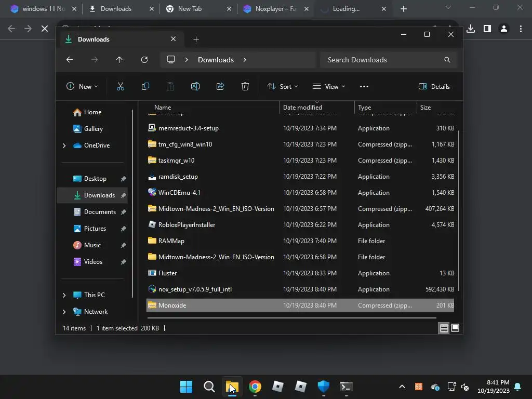Open Windows Security shield in taskbar
Image resolution: width=532 pixels, height=399 pixels.
coord(323,387)
